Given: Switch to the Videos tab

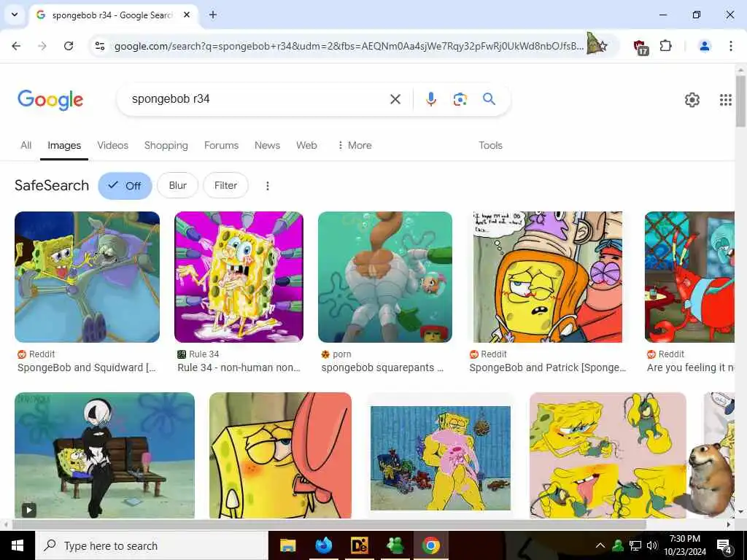Looking at the screenshot, I should [113, 145].
